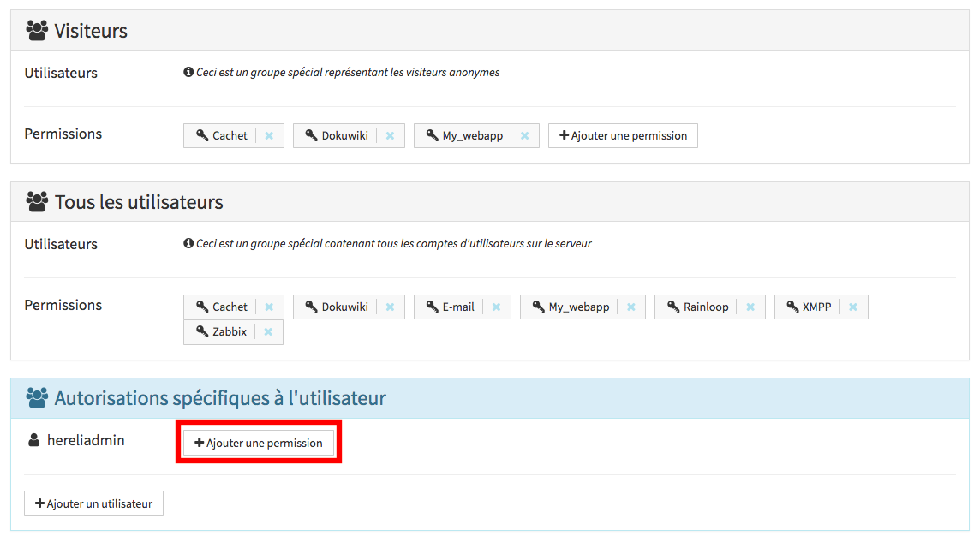Click the info icon in Visiteurs description

tap(188, 73)
